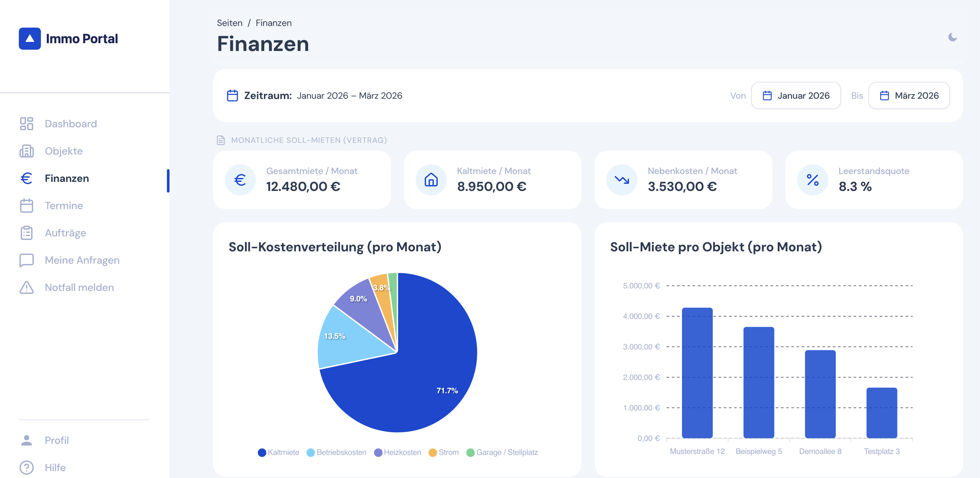Open the Zeitraum calendar selector
The width and height of the screenshot is (980, 478).
232,95
